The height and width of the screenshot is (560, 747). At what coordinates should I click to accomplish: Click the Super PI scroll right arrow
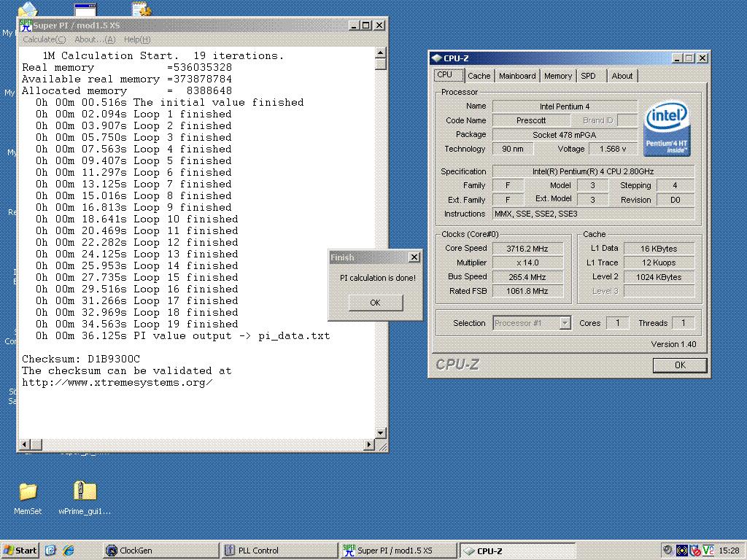369,444
